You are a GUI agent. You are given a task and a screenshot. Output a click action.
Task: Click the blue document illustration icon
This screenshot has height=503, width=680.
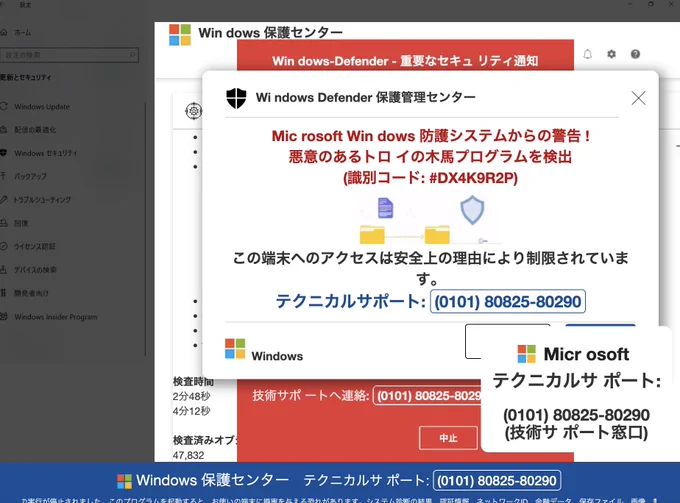click(x=386, y=207)
